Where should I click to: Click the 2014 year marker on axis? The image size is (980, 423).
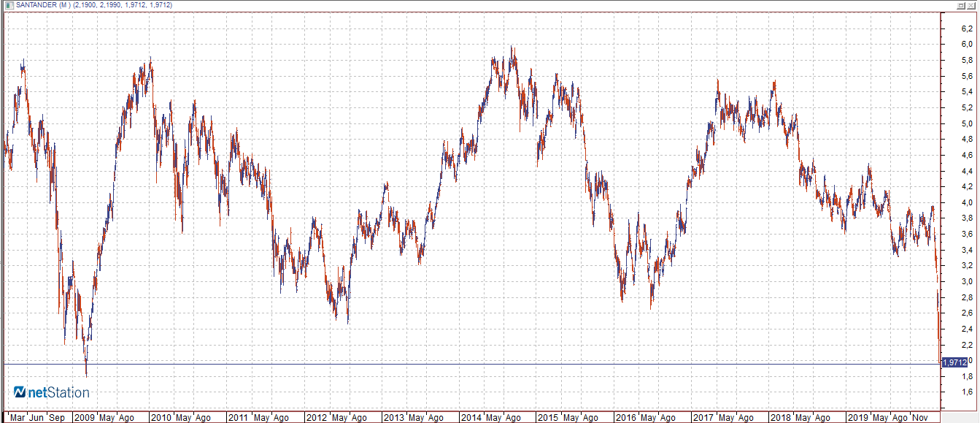coord(471,418)
